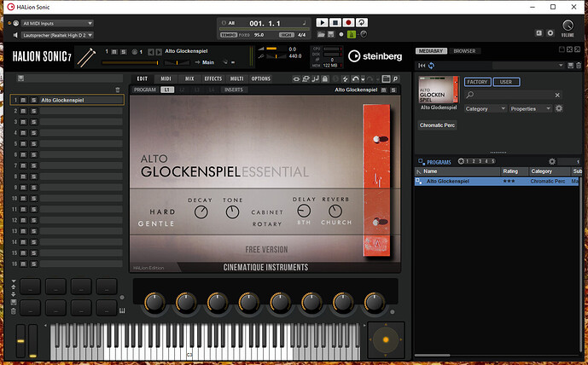Switch to the MIX page
This screenshot has height=365, width=588.
tap(189, 78)
